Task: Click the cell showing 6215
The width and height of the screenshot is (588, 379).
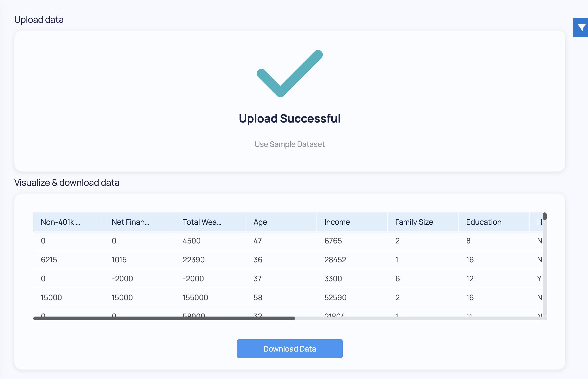Action: [x=69, y=260]
